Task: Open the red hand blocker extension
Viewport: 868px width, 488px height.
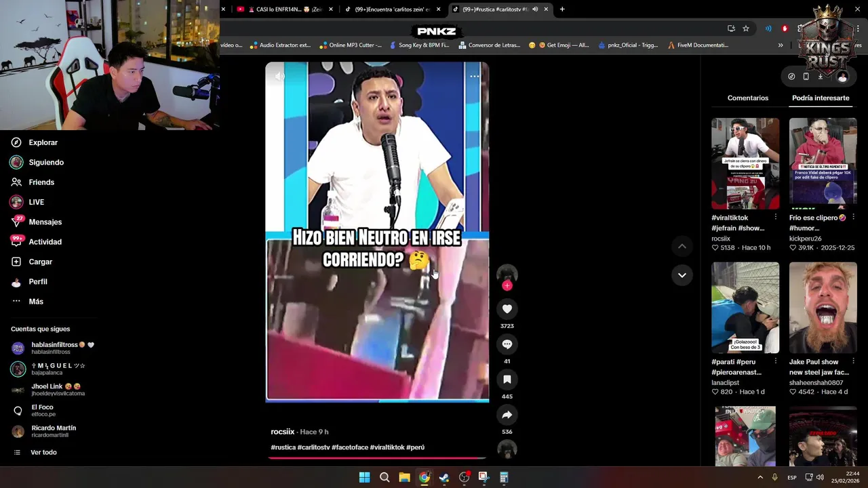Action: click(x=785, y=28)
